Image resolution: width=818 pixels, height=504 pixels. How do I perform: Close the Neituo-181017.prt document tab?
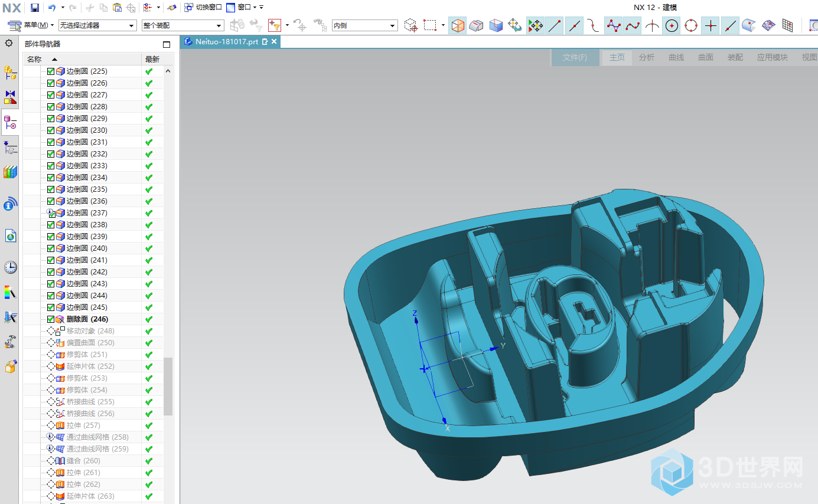[x=274, y=42]
